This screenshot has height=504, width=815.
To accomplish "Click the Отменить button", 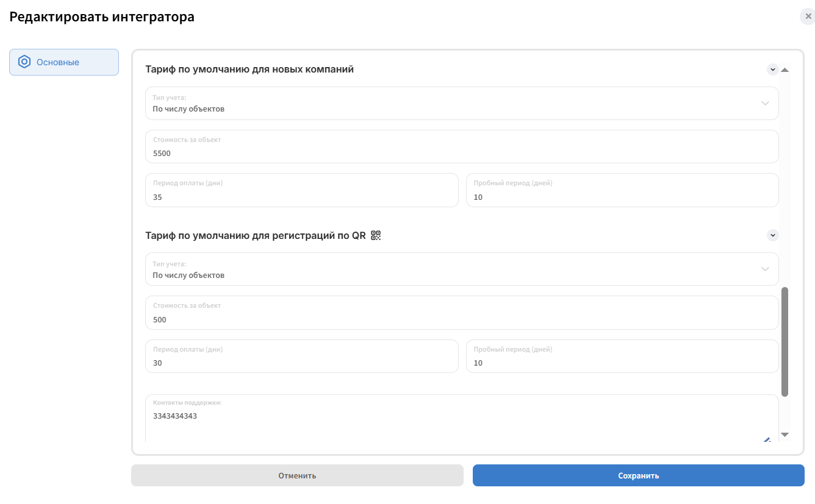I will (x=297, y=475).
